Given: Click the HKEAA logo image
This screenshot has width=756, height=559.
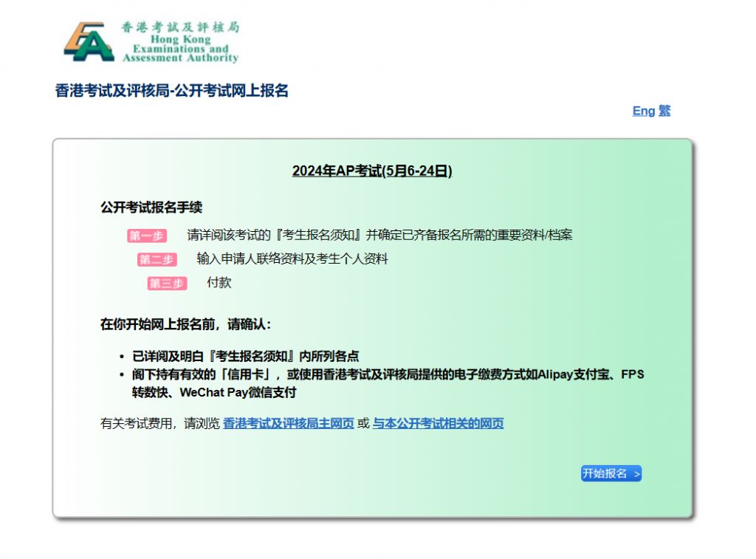Looking at the screenshot, I should (151, 41).
